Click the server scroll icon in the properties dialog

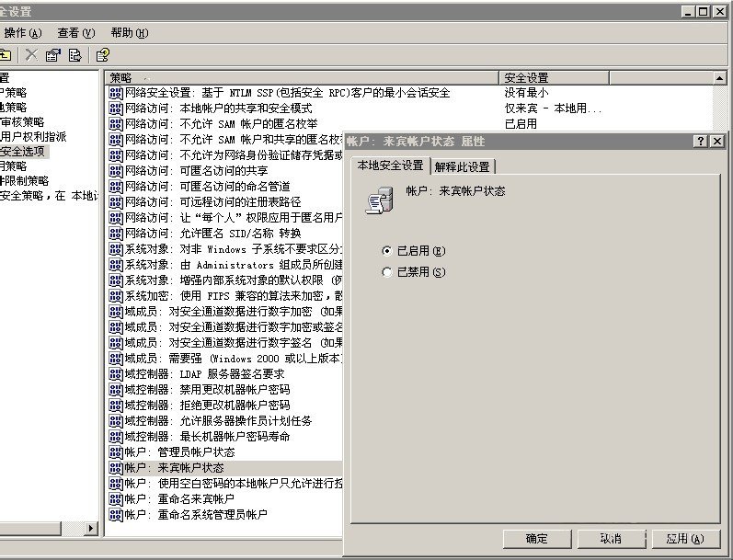[x=379, y=200]
